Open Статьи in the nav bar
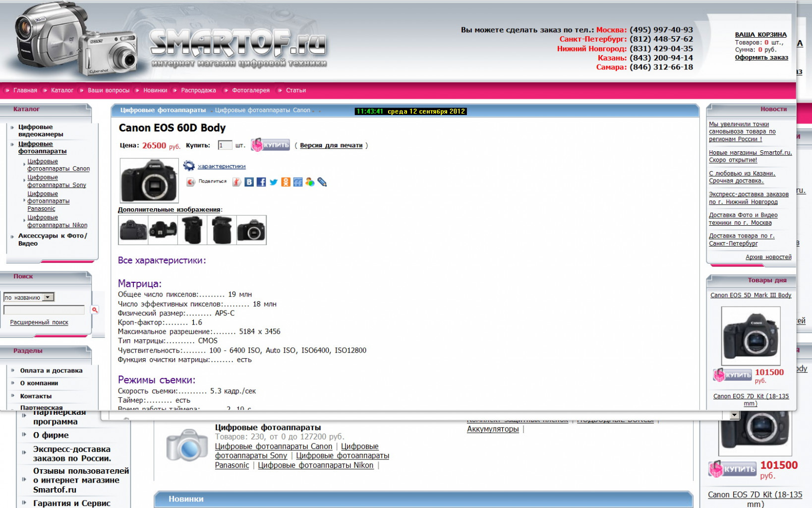Viewport: 812px width, 508px height. coord(296,90)
